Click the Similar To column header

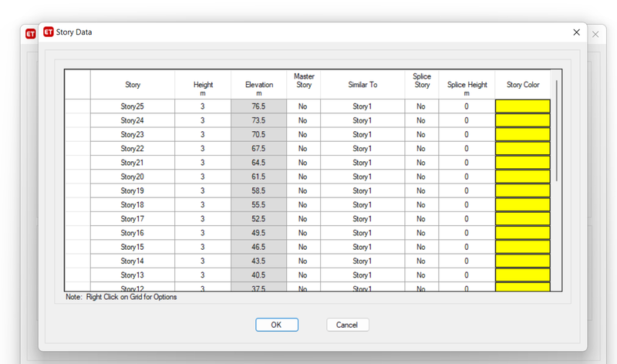tap(362, 85)
